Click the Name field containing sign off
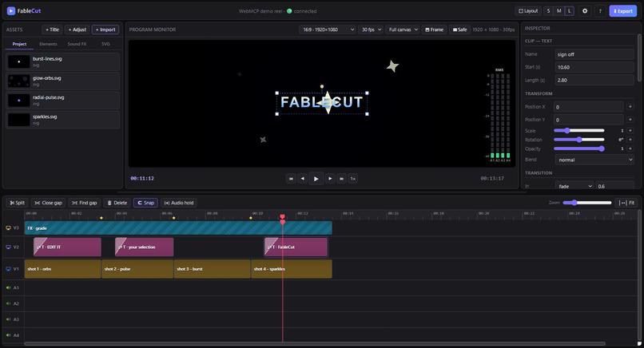 point(594,54)
